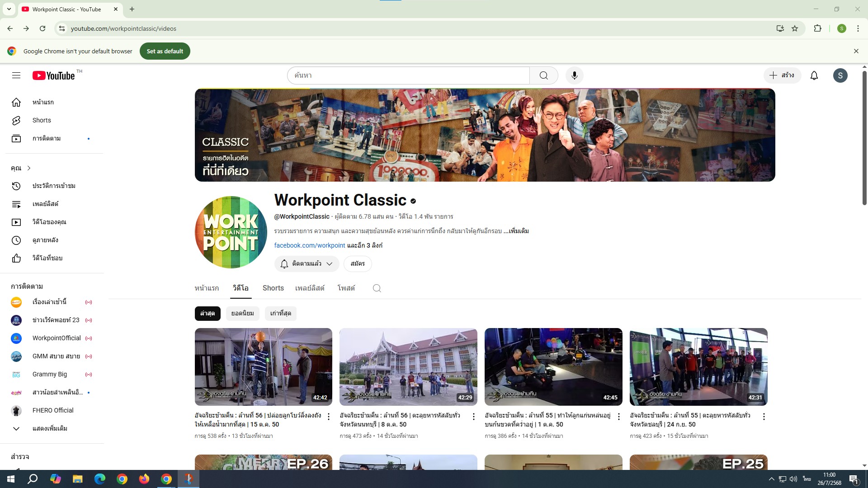Click the สมัคร join button

[x=358, y=264]
